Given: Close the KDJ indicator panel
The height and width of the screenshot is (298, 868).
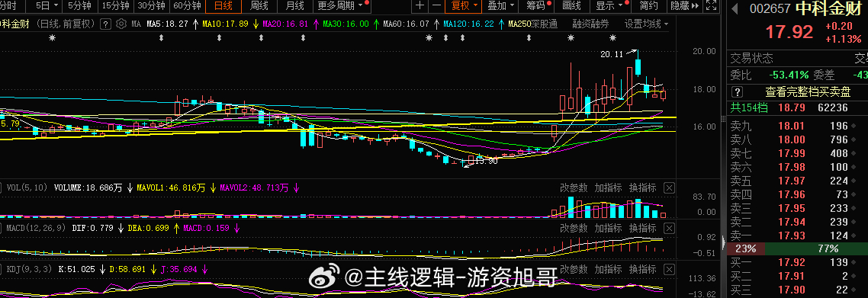Looking at the screenshot, I should tap(669, 270).
